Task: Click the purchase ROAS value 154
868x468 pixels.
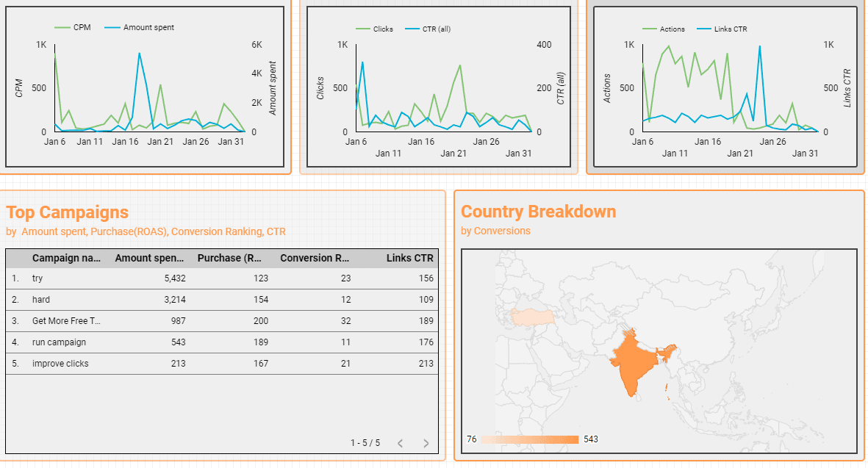Action: (261, 299)
